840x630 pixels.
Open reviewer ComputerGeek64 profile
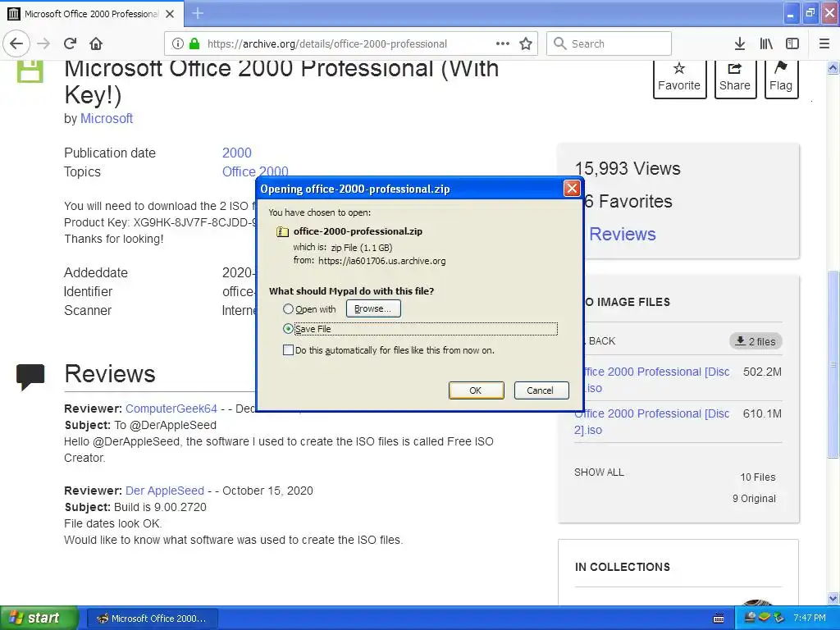171,409
